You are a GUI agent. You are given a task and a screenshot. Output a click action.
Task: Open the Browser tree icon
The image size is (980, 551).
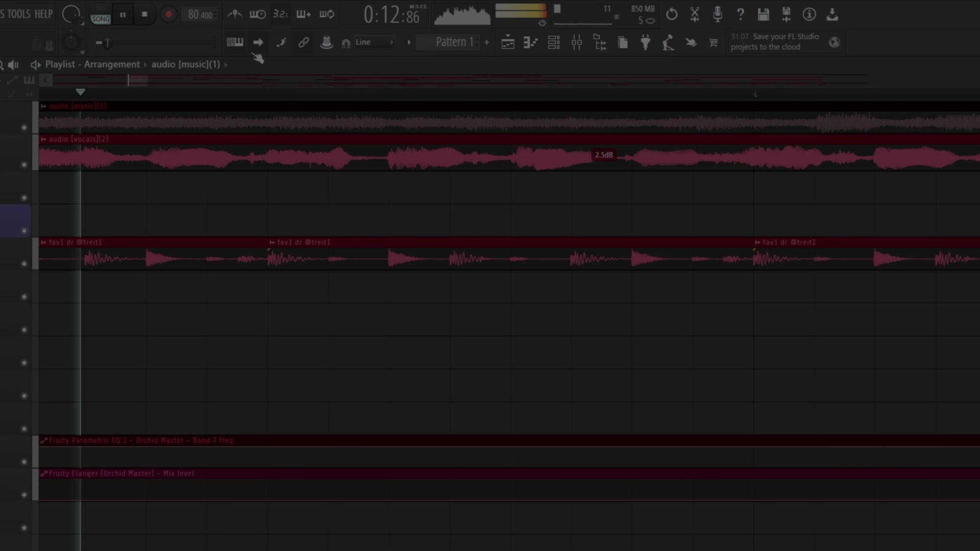pyautogui.click(x=600, y=42)
